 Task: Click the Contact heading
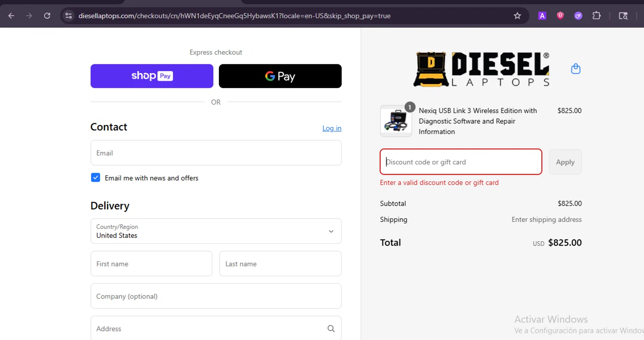(109, 127)
